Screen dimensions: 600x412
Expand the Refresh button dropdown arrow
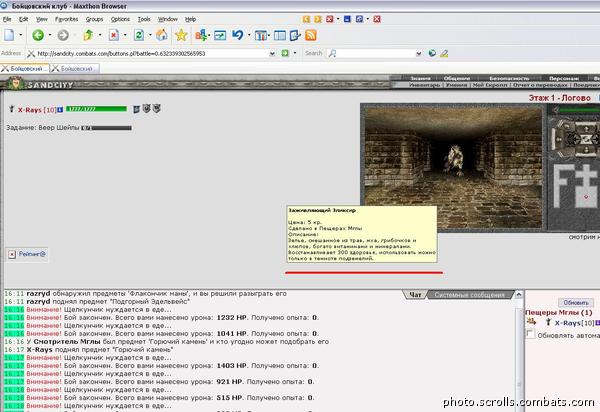(x=150, y=35)
